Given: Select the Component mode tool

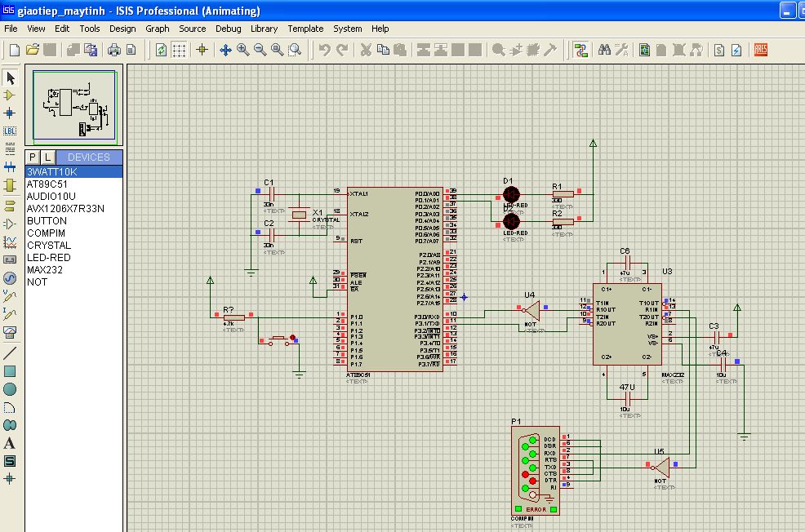Looking at the screenshot, I should tap(11, 95).
